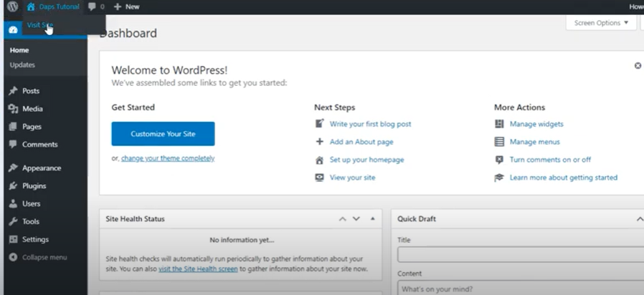Select Home in the Dashboard submenu
Viewport: 644px width, 295px height.
pyautogui.click(x=19, y=50)
